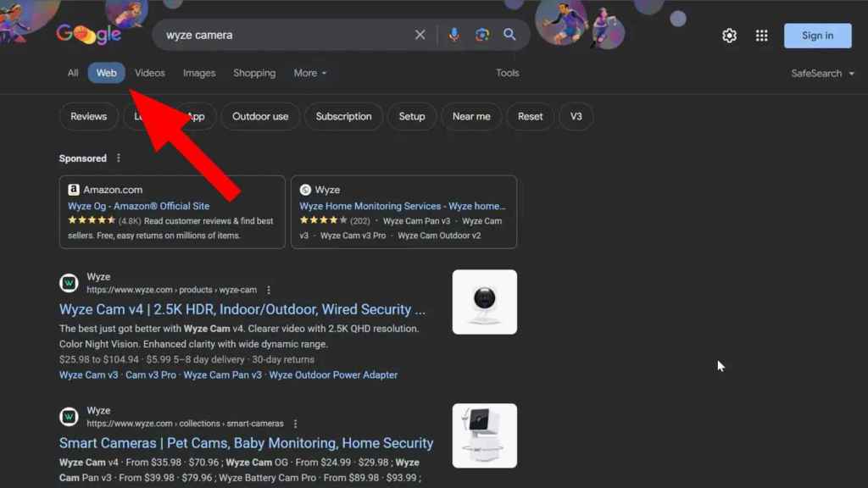Open sponsored Wyze Cam Outdoor v2 link
868x488 pixels.
pos(439,236)
